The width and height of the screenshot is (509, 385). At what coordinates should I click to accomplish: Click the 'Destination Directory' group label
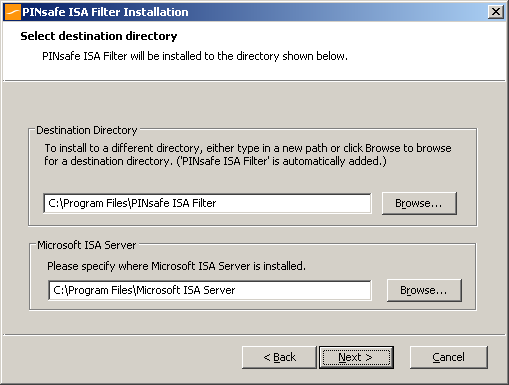coord(87,130)
